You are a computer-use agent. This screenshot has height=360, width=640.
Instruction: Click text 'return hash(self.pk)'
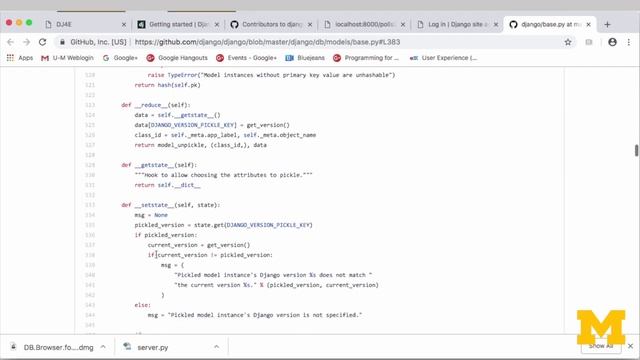pyautogui.click(x=167, y=85)
